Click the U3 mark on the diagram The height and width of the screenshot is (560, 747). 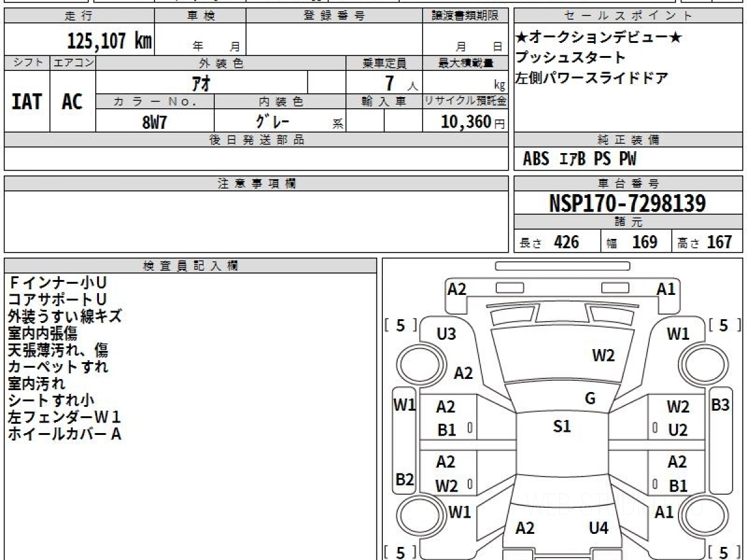tap(446, 334)
